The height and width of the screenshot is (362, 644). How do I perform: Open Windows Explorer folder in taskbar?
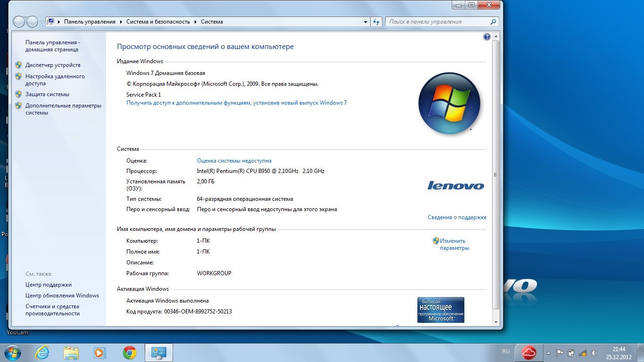pos(72,353)
